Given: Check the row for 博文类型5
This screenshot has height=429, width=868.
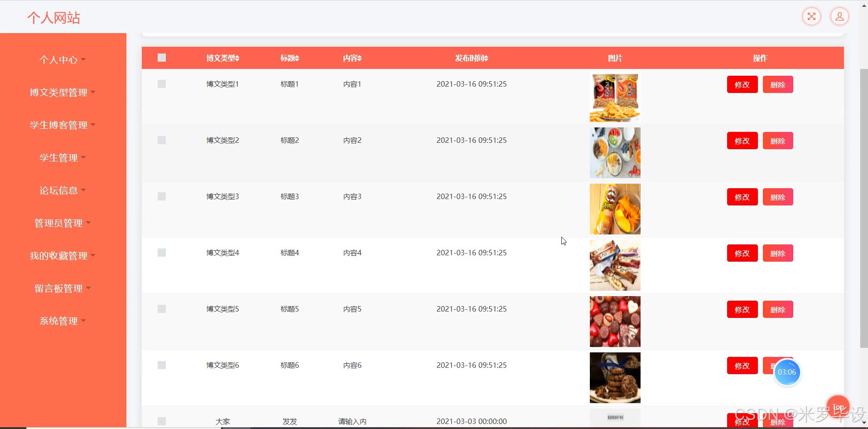Looking at the screenshot, I should tap(162, 309).
